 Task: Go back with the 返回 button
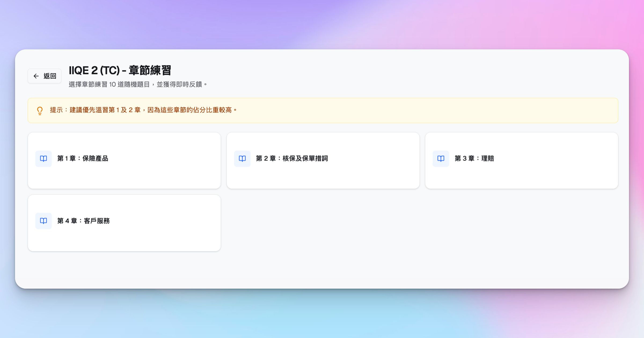[45, 76]
